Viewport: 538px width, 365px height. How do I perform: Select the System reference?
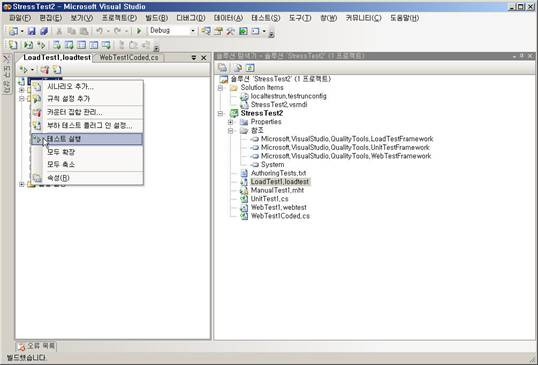[x=272, y=165]
